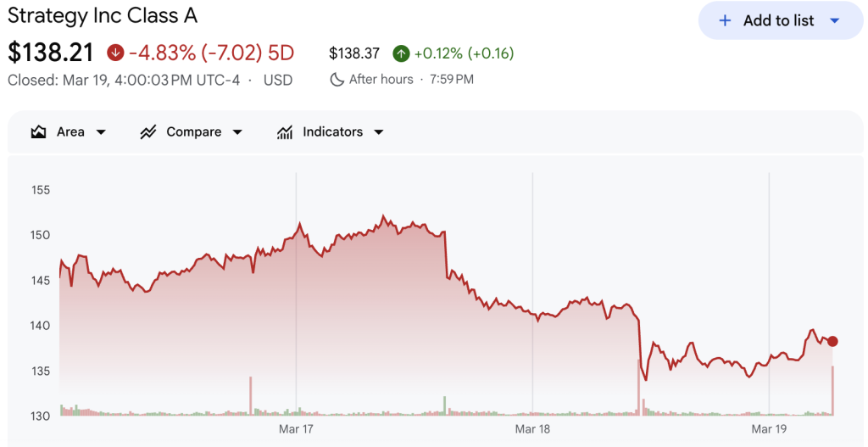
Task: Click the moon After hours icon
Action: point(337,80)
